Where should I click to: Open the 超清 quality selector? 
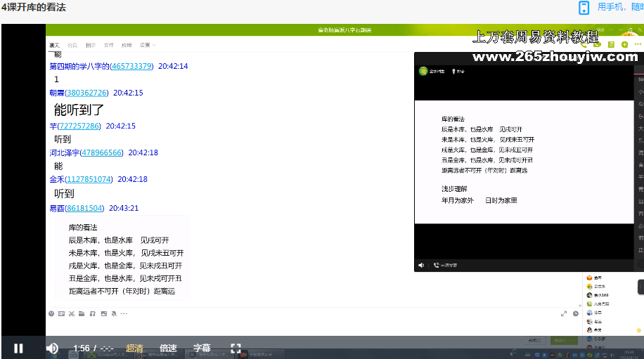[x=134, y=348]
